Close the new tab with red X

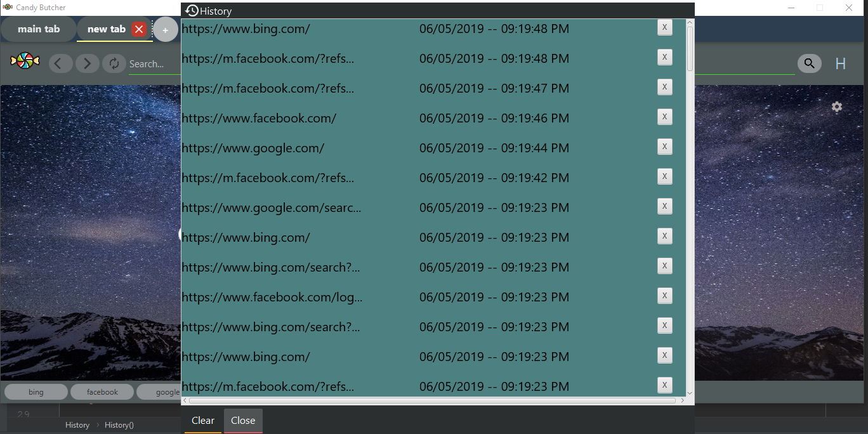139,29
